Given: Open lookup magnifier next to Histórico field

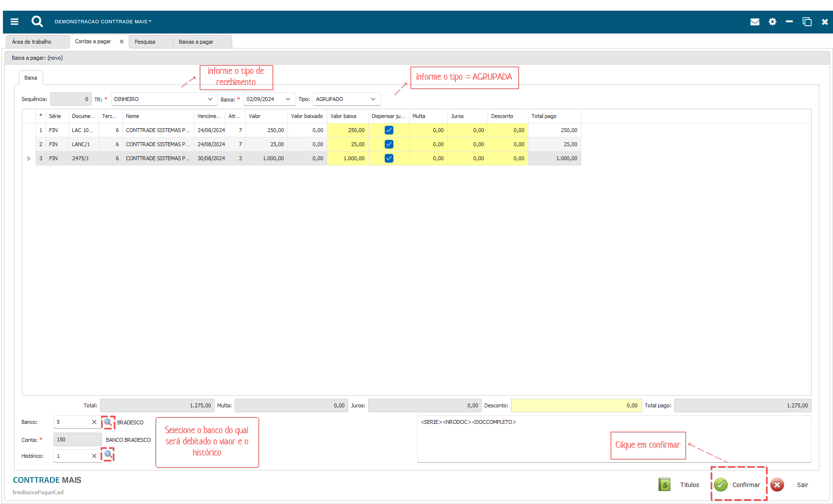Looking at the screenshot, I should (108, 454).
